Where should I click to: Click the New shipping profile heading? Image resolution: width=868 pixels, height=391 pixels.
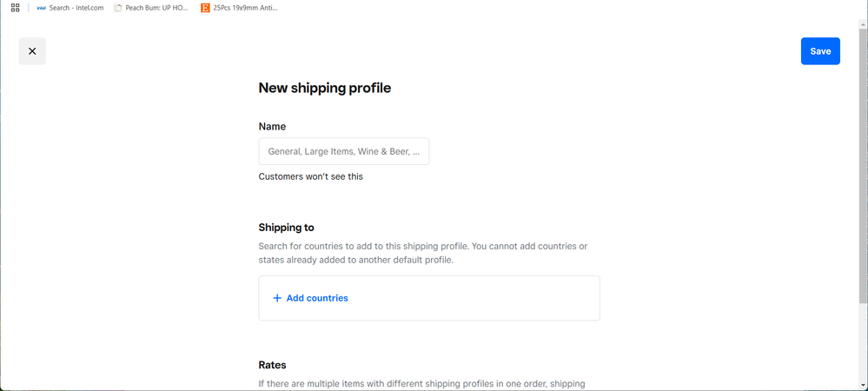click(325, 88)
